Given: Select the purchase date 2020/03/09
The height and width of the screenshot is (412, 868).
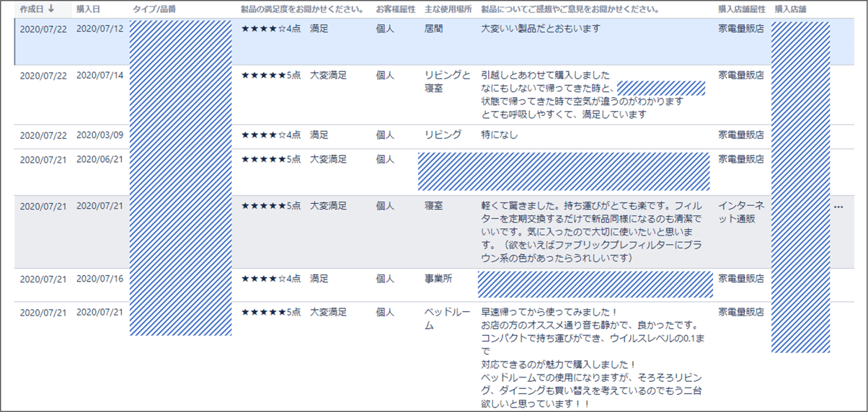Looking at the screenshot, I should click(99, 135).
